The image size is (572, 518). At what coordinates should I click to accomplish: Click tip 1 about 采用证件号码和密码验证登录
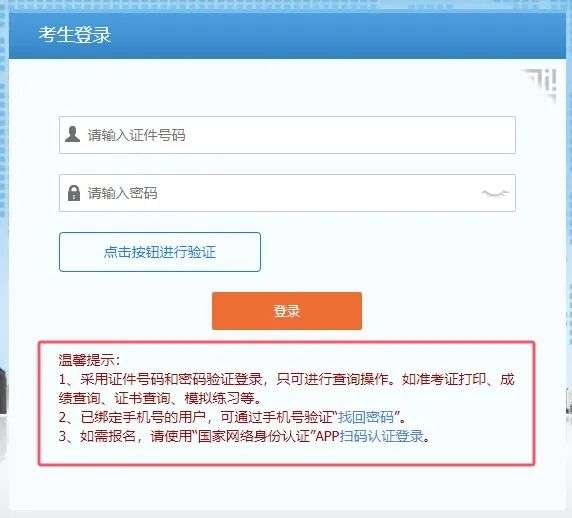[286, 388]
